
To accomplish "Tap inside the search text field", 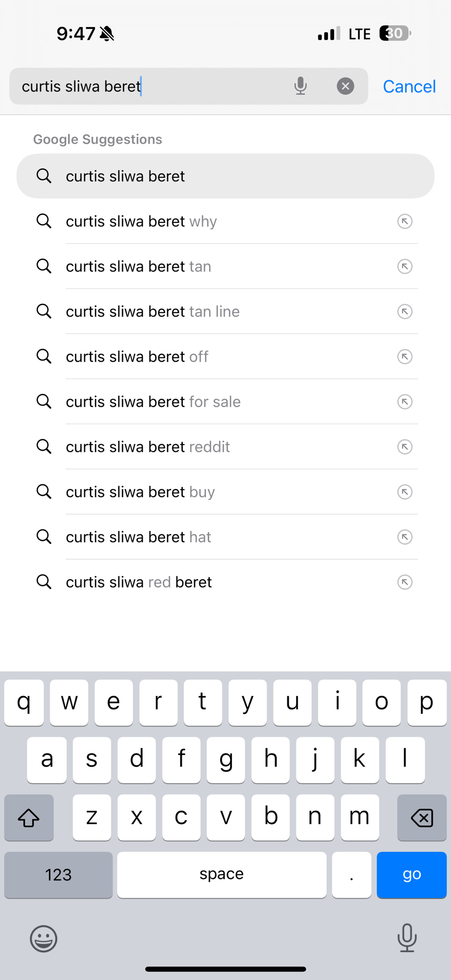I will click(147, 86).
